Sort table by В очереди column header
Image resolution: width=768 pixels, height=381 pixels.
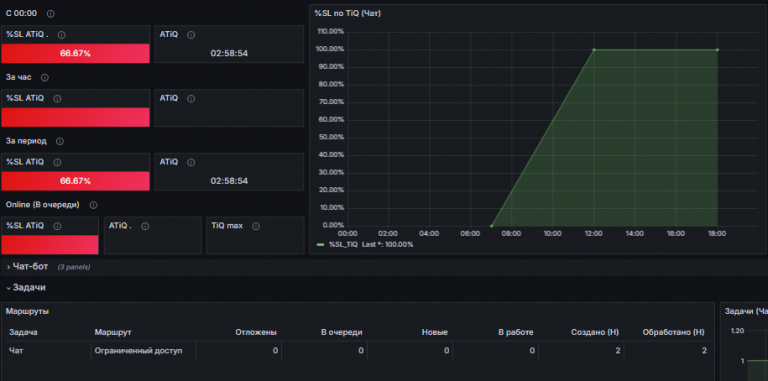pos(342,332)
